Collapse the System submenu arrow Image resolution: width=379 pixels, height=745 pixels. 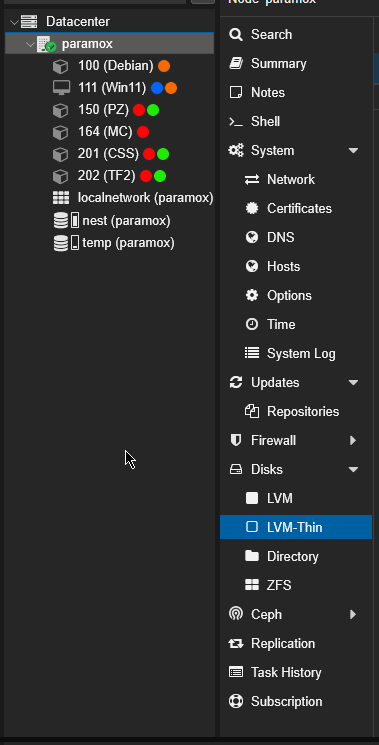(353, 151)
